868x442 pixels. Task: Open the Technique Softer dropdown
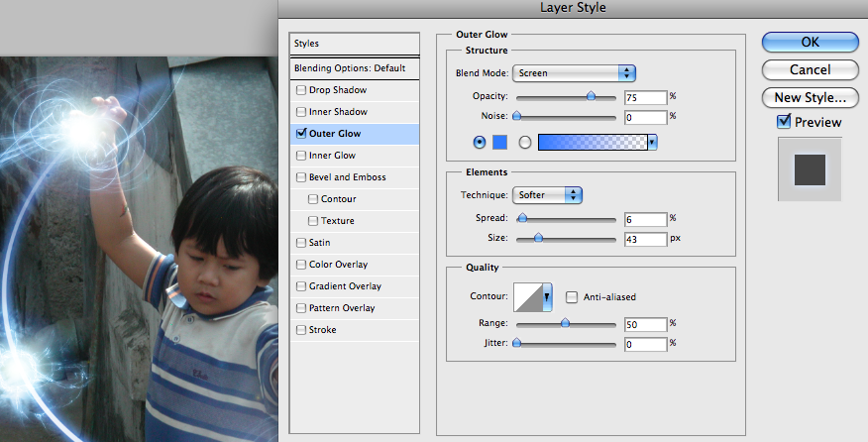click(547, 195)
